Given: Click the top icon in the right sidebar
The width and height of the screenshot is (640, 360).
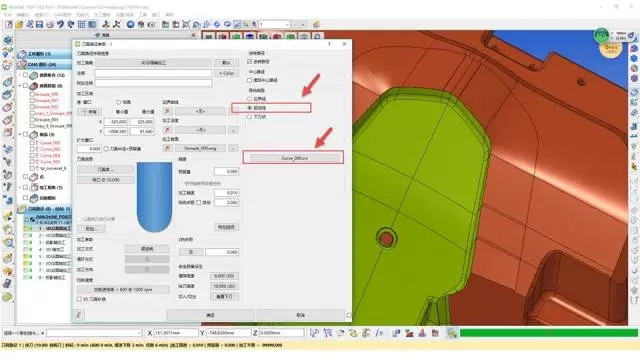Looking at the screenshot, I should tap(634, 49).
